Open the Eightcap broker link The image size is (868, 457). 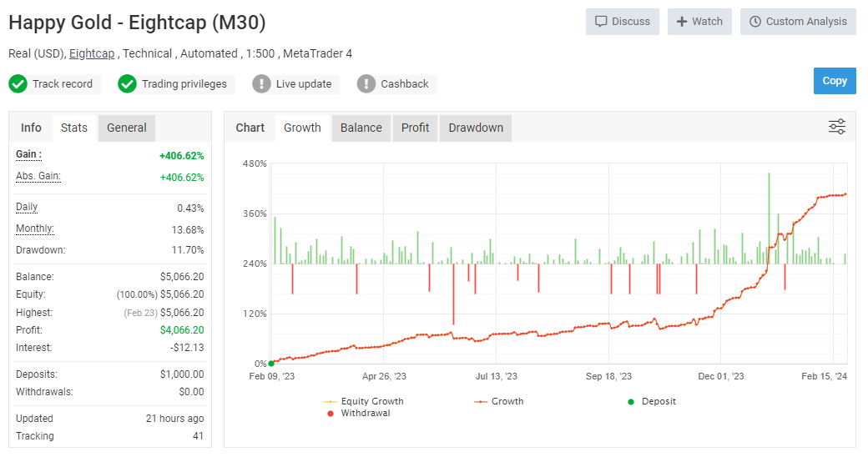[x=93, y=53]
